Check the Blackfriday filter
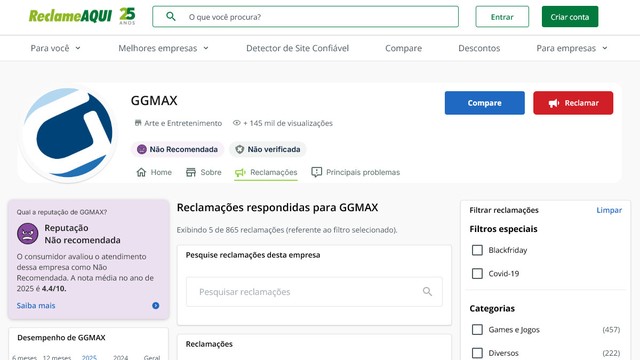 point(477,250)
